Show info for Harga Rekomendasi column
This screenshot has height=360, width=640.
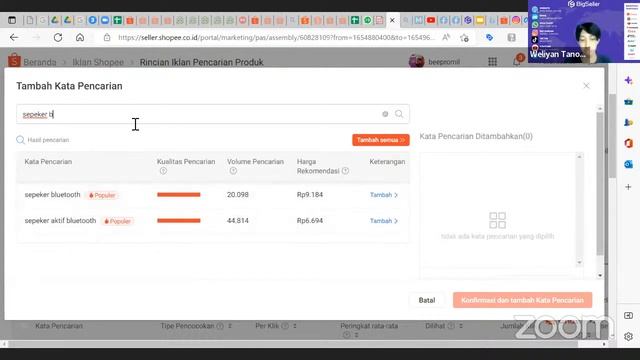pos(345,171)
